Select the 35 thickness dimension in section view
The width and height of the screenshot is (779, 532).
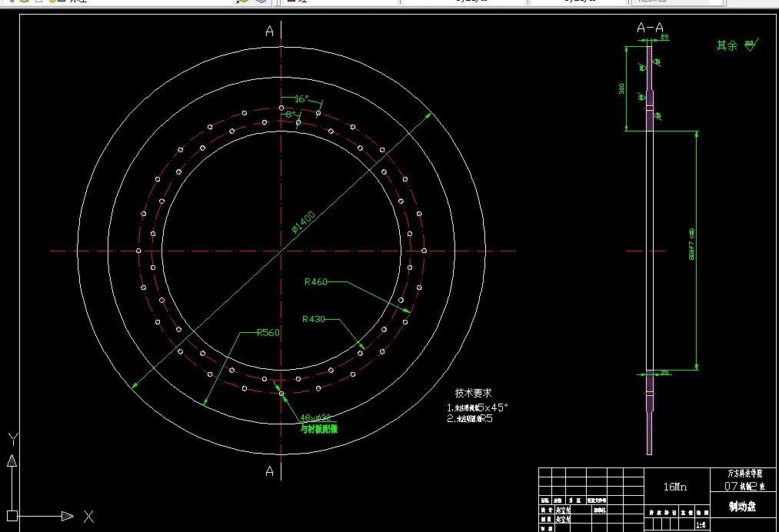(664, 372)
